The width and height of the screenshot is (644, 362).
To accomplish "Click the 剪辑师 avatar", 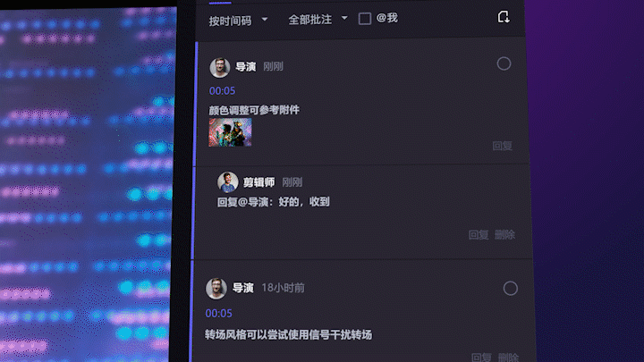I will (x=227, y=181).
